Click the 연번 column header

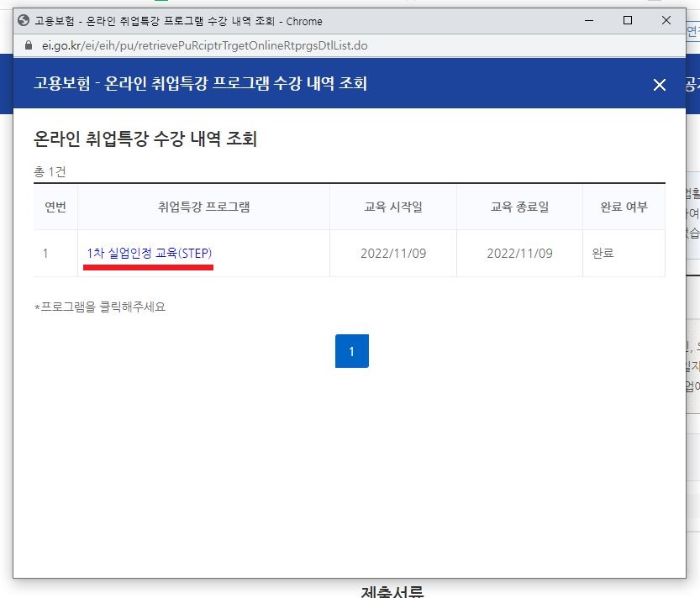[55, 207]
